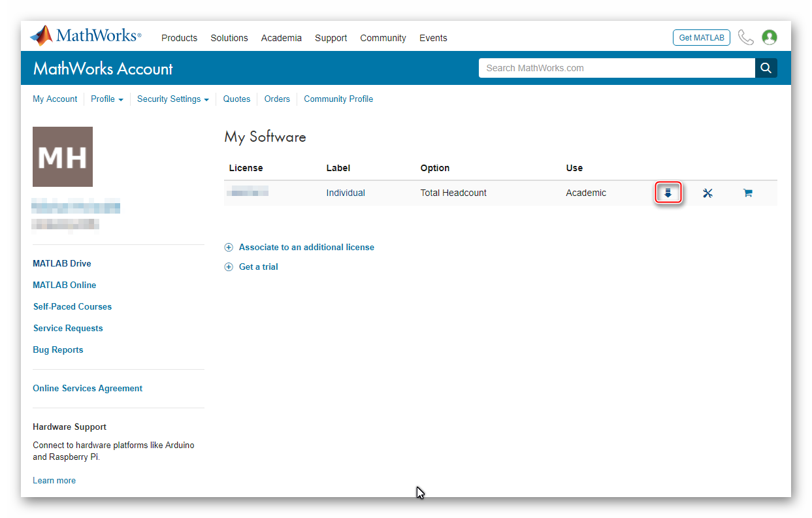Go to the Support menu item

click(331, 38)
